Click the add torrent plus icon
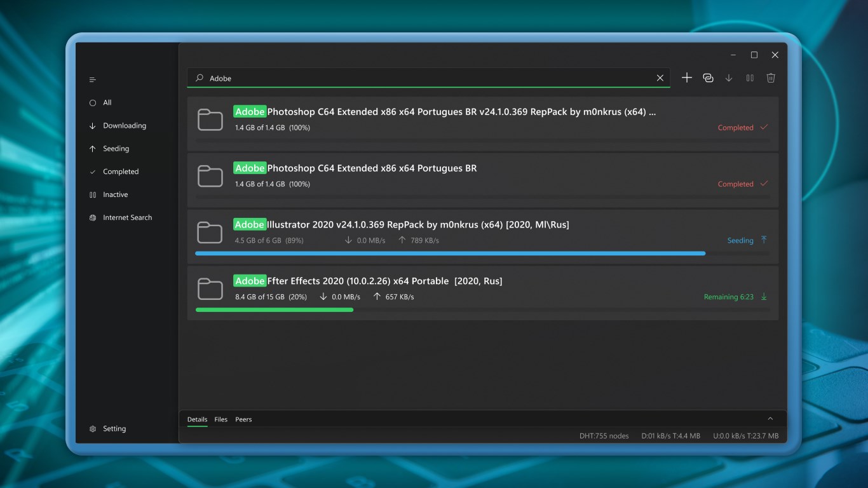Screen dimensions: 868x488 point(687,78)
